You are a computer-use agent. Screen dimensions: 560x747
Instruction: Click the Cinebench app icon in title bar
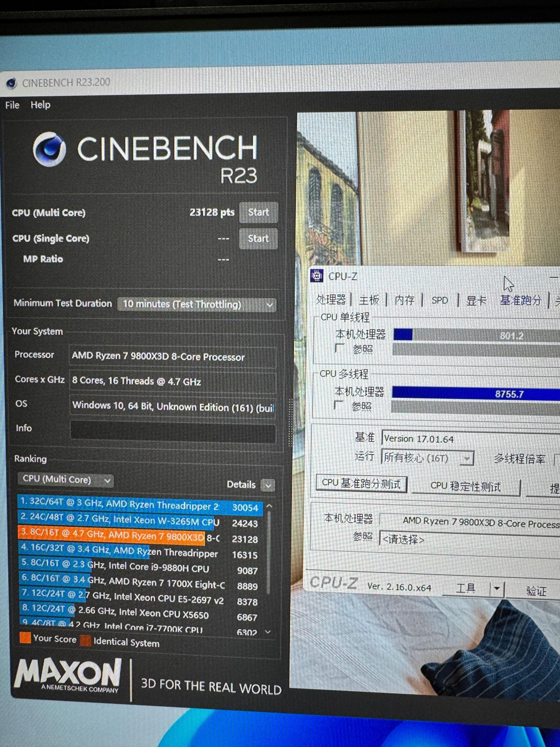point(11,83)
